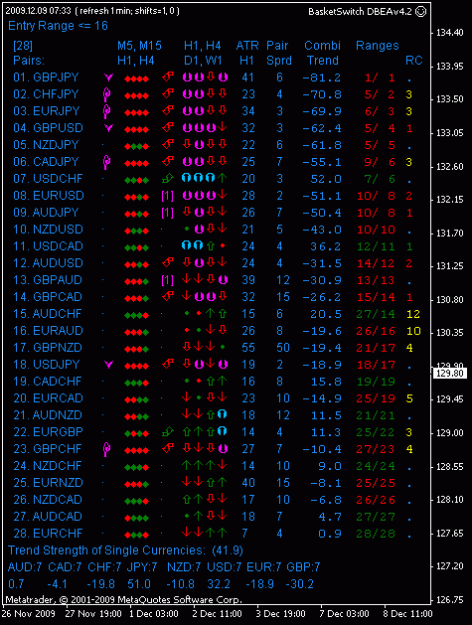Click the red dot in USDCAD row
The height and width of the screenshot is (625, 472).
tap(222, 246)
